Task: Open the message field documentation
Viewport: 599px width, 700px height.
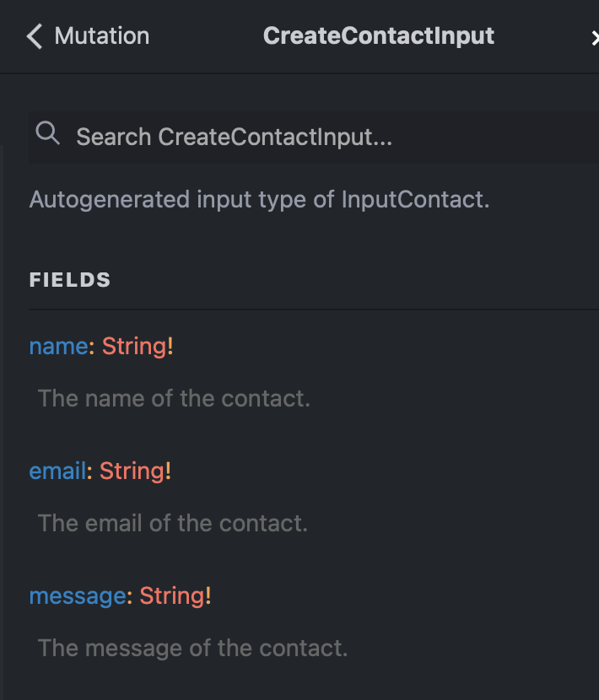Action: [77, 595]
